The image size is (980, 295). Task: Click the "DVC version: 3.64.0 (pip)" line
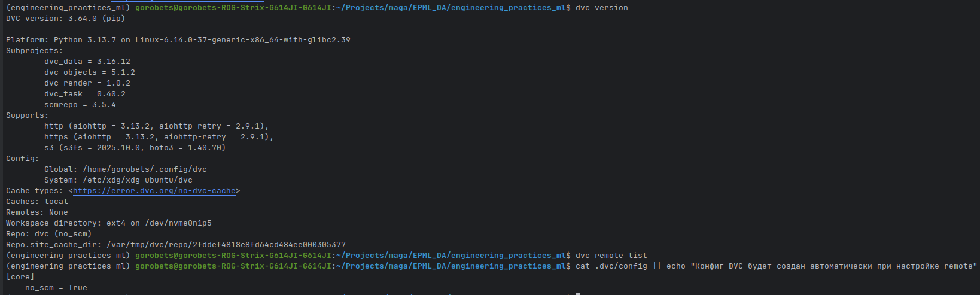[66, 19]
